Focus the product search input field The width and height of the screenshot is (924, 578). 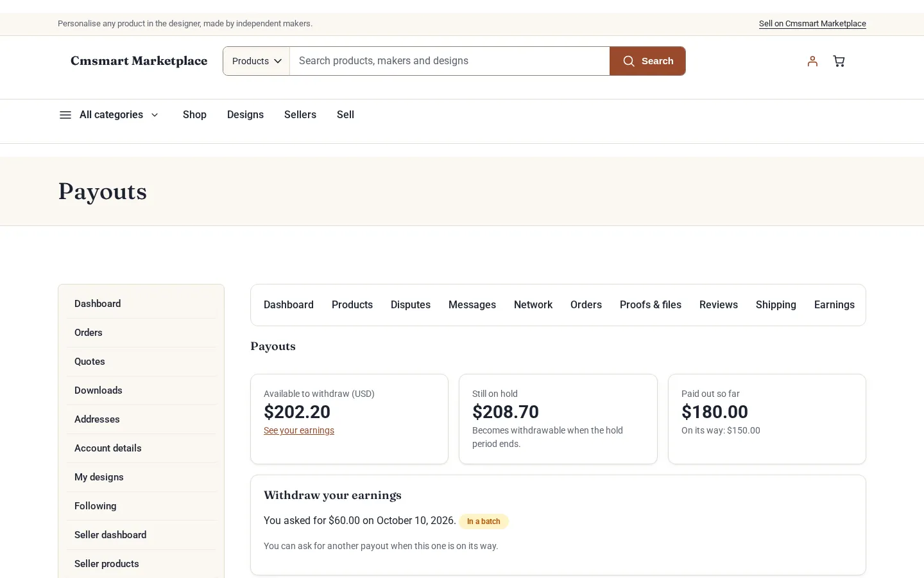(x=450, y=61)
